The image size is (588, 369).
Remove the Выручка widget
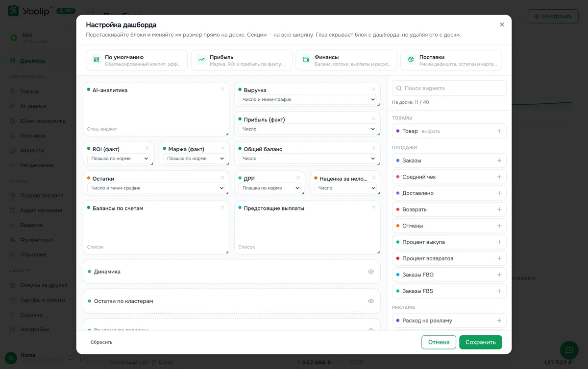[374, 89]
